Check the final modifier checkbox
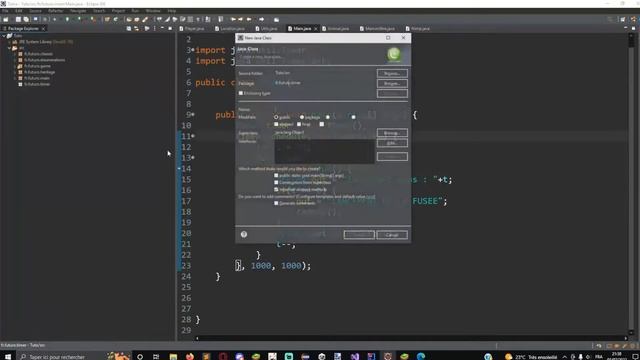640x360 pixels. coord(299,124)
